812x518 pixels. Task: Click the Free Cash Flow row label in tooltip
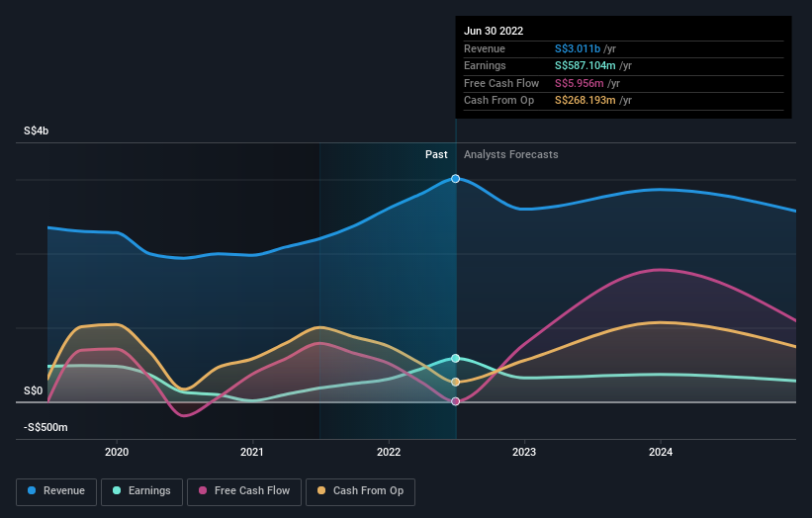pos(501,83)
